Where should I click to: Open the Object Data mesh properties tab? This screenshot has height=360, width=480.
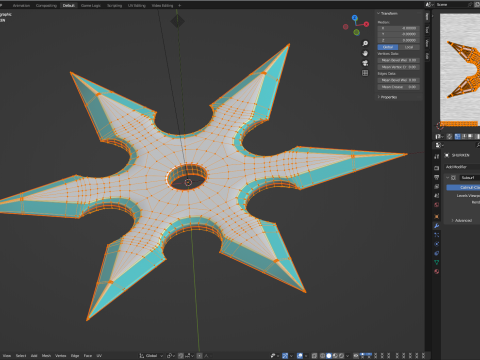click(436, 262)
